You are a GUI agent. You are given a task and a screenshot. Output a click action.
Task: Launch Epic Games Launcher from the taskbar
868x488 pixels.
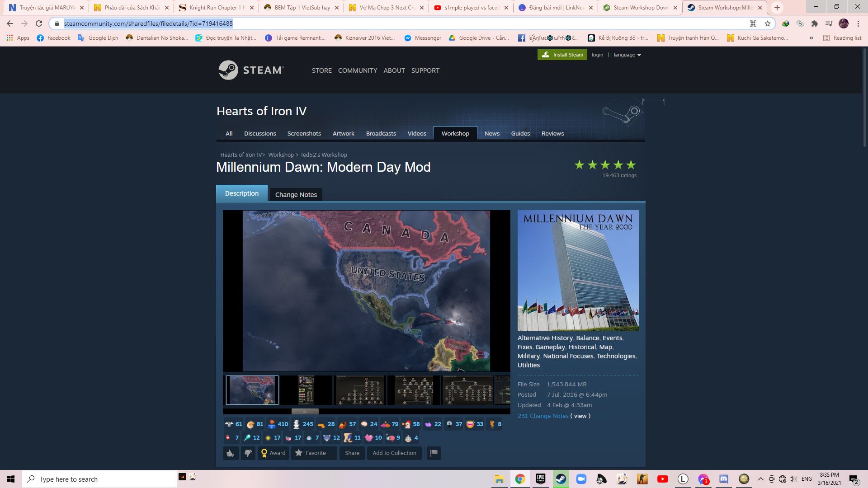coord(541,479)
